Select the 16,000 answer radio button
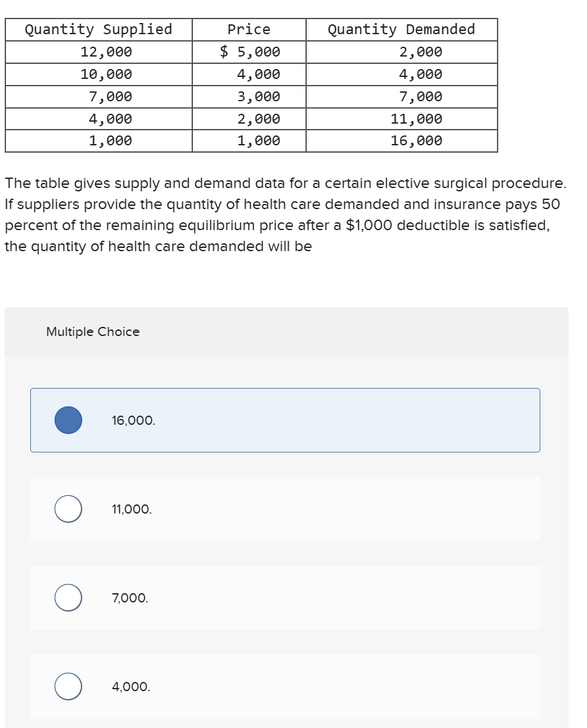The image size is (587, 728). coord(67,420)
